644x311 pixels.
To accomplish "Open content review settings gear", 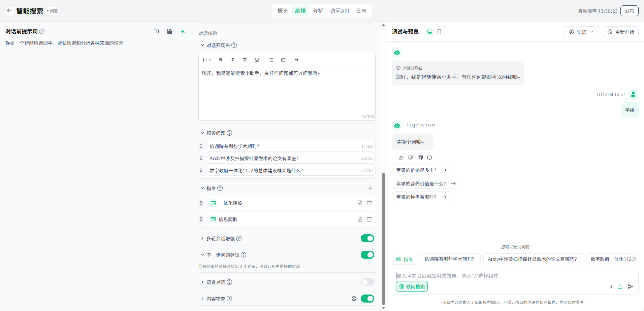I will point(354,299).
